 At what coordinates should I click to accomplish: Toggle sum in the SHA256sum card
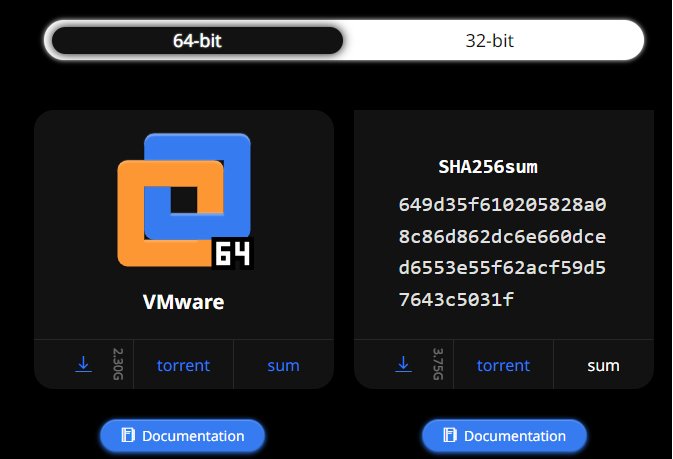click(603, 365)
